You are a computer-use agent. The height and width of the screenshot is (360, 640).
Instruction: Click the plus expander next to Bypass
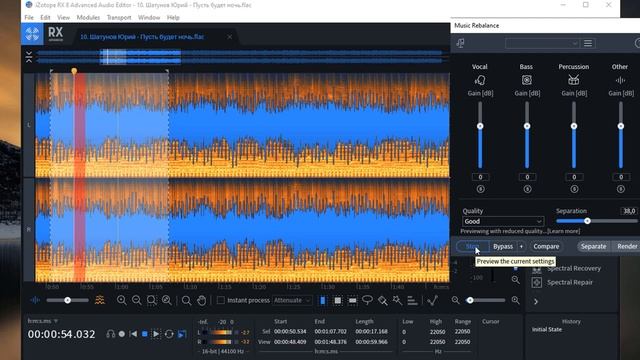[521, 247]
